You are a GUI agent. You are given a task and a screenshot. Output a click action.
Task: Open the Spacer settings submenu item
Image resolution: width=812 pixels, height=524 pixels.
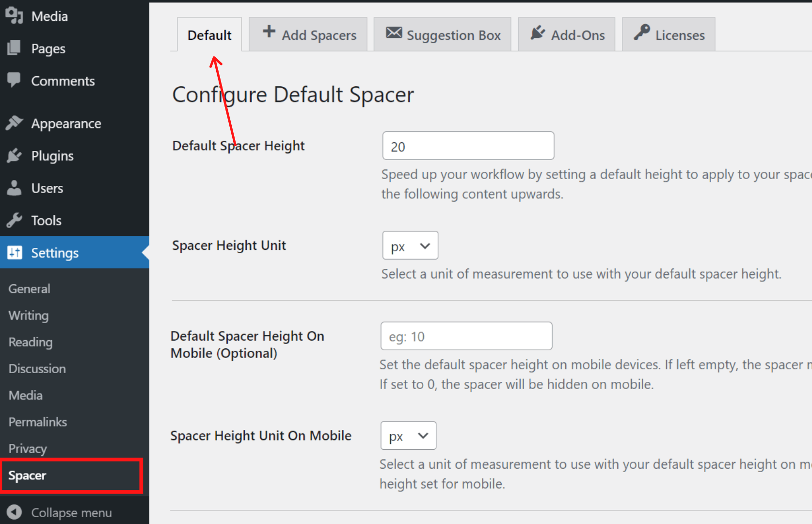pos(28,475)
